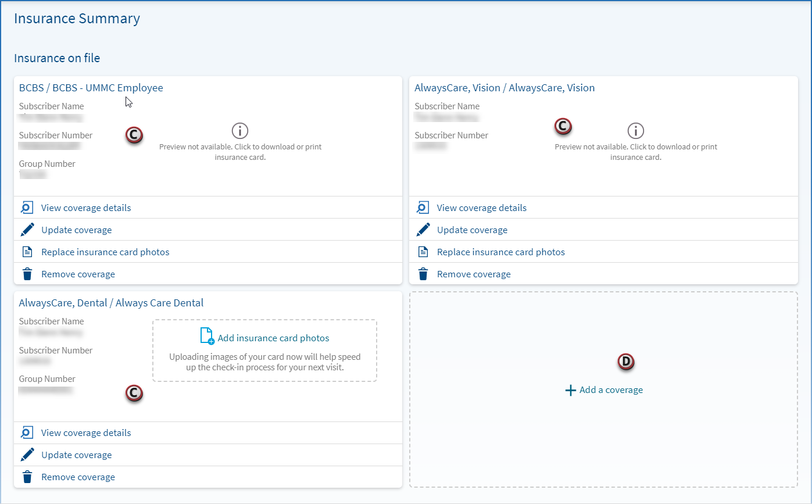
Task: Click the 'Uploading images of your card' helper text
Action: (264, 362)
